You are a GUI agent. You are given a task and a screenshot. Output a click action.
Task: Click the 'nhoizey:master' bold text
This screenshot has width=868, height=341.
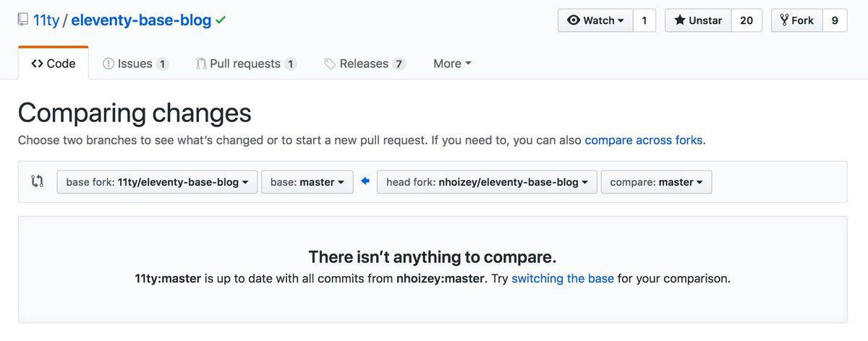pos(441,278)
